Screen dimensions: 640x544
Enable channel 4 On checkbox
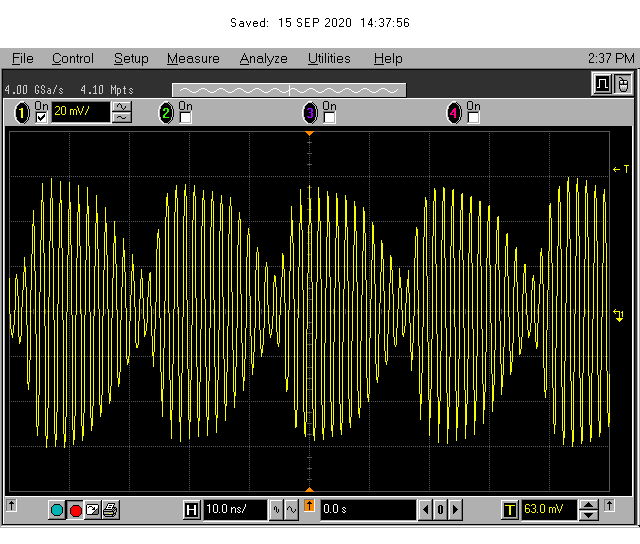pos(473,118)
